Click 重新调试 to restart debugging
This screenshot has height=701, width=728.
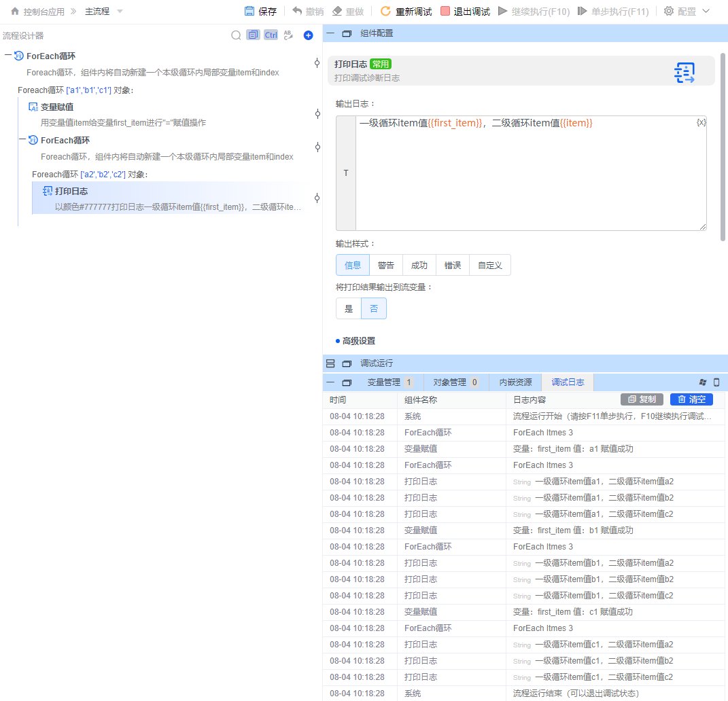406,11
